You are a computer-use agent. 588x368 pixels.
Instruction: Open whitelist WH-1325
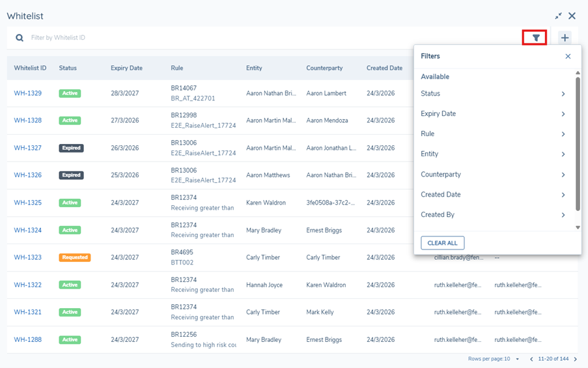point(28,203)
